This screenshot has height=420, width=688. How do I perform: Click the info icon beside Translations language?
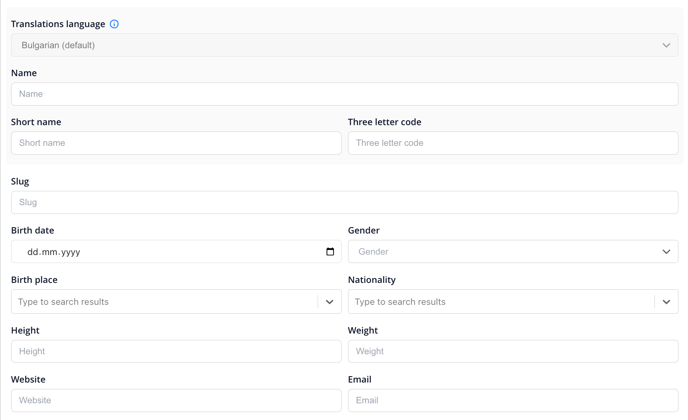tap(114, 24)
